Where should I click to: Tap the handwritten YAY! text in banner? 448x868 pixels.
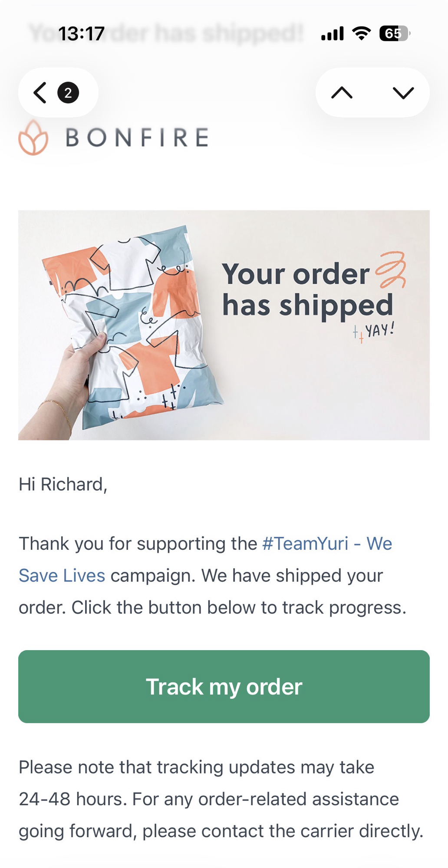(379, 331)
